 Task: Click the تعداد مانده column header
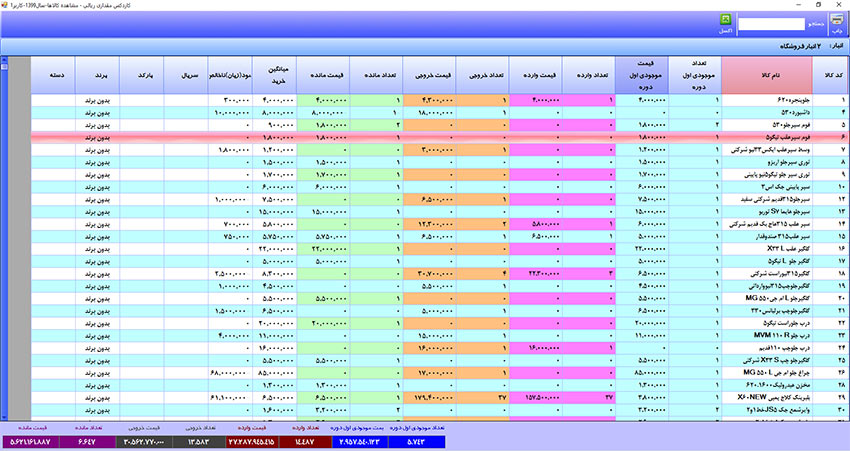[377, 75]
